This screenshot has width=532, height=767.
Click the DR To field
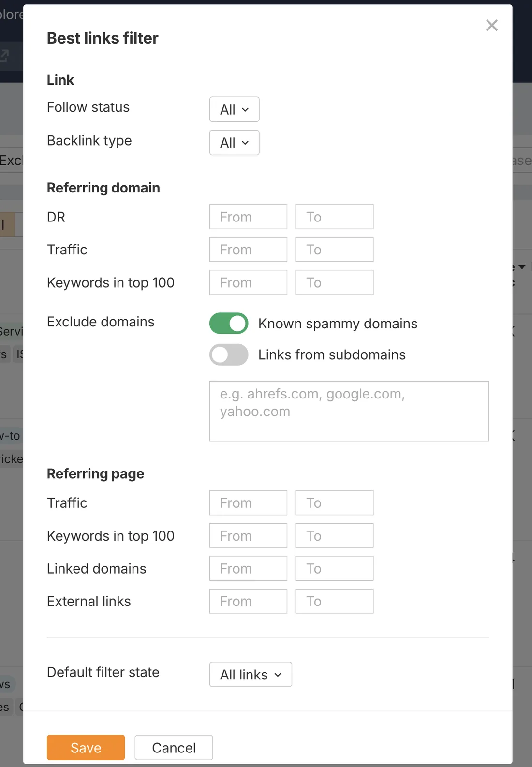coord(334,217)
